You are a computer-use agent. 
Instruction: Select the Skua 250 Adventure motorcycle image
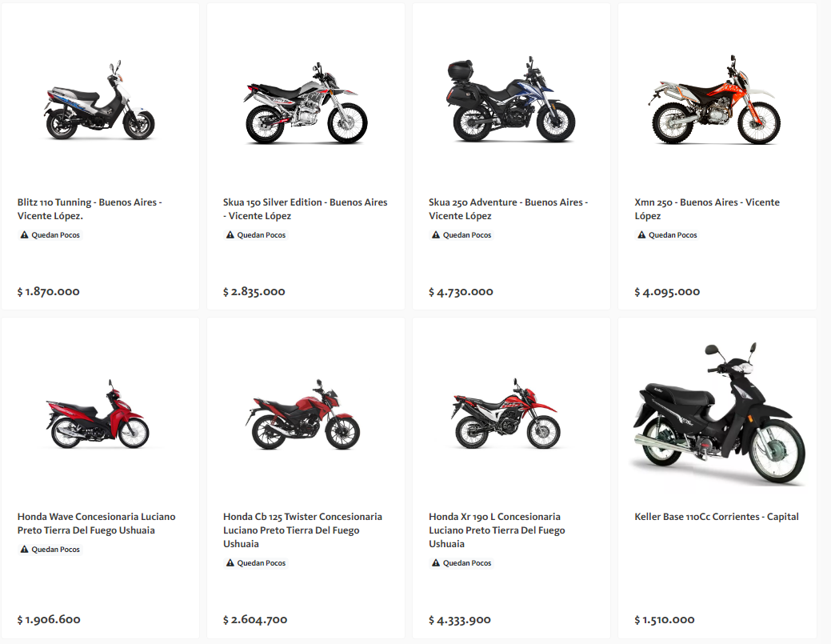pyautogui.click(x=511, y=101)
